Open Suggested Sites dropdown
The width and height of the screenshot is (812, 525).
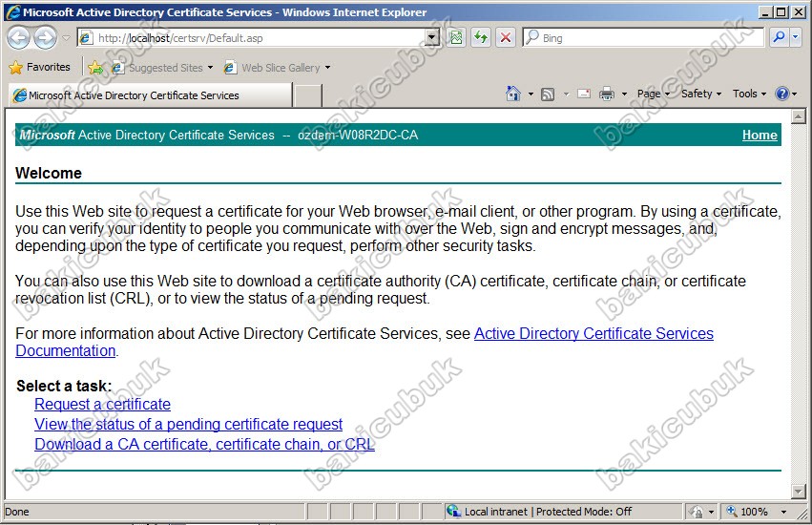pyautogui.click(x=162, y=68)
